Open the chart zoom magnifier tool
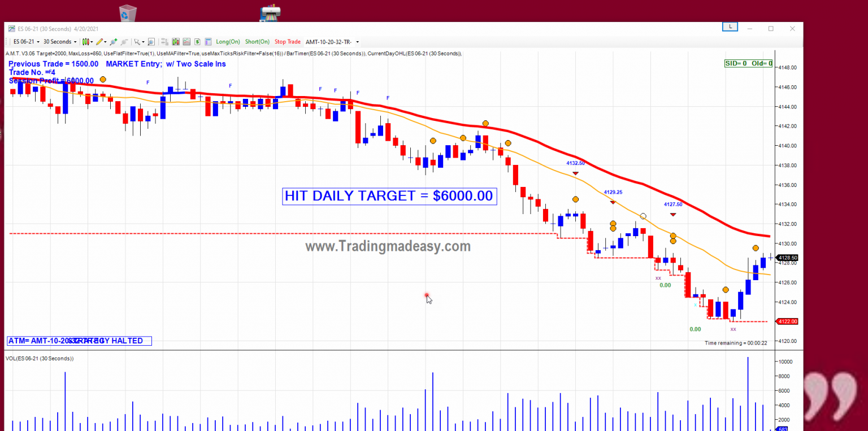Screen dimensions: 868x431 [151, 41]
